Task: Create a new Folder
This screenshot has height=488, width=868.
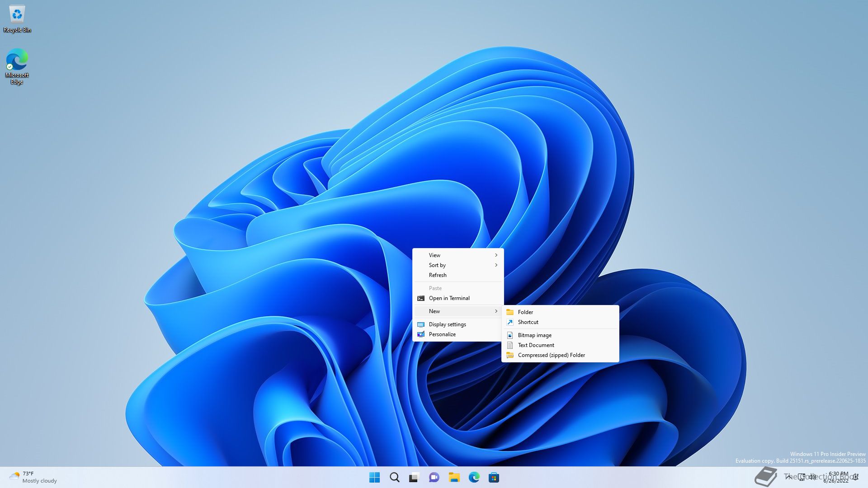Action: pos(560,312)
